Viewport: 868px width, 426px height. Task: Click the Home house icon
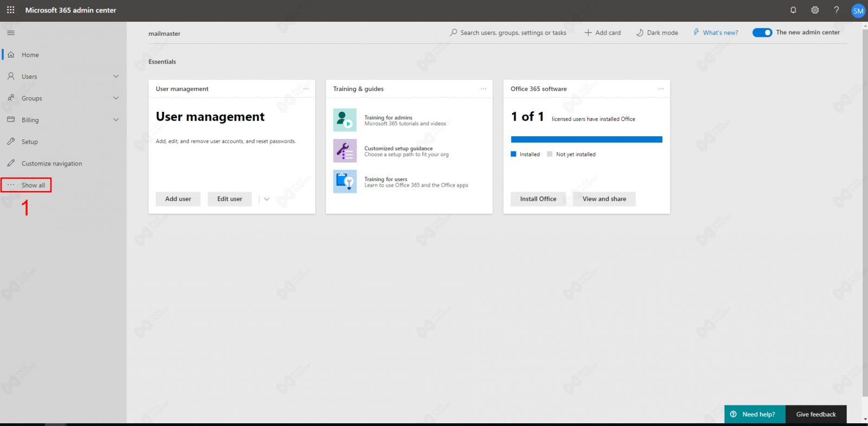(x=11, y=54)
